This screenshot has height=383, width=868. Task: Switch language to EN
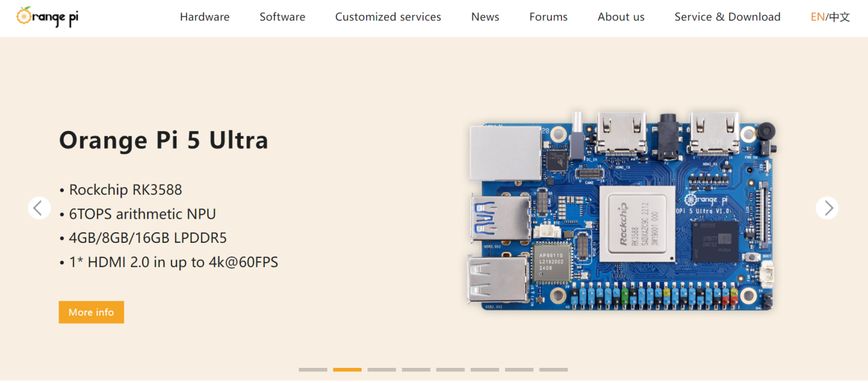(817, 17)
